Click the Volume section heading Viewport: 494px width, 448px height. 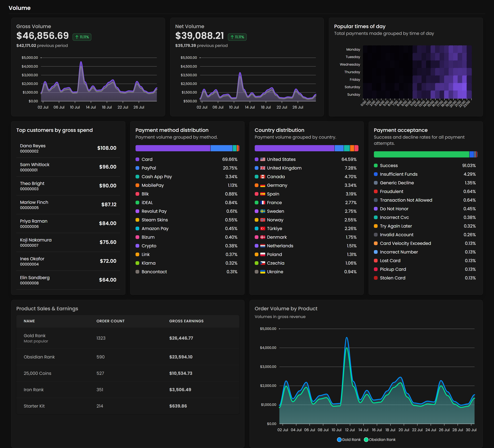(x=20, y=8)
